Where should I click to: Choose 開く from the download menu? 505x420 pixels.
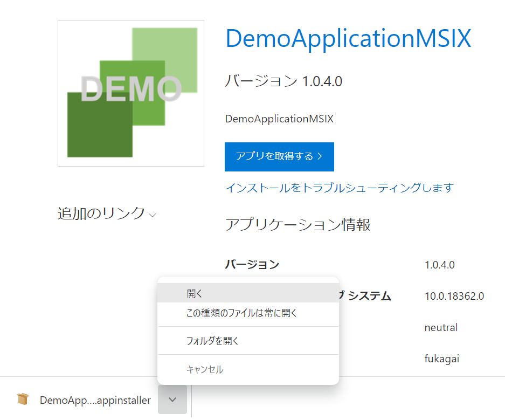point(248,293)
